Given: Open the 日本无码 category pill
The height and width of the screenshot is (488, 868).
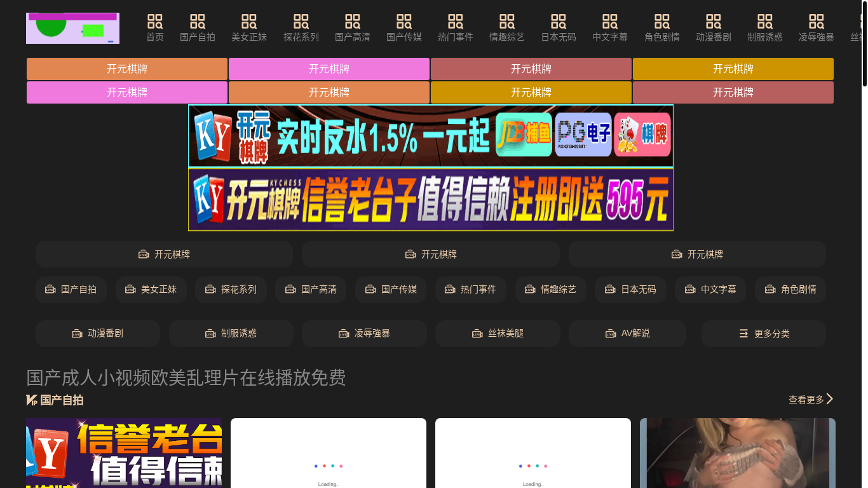Looking at the screenshot, I should pyautogui.click(x=630, y=289).
